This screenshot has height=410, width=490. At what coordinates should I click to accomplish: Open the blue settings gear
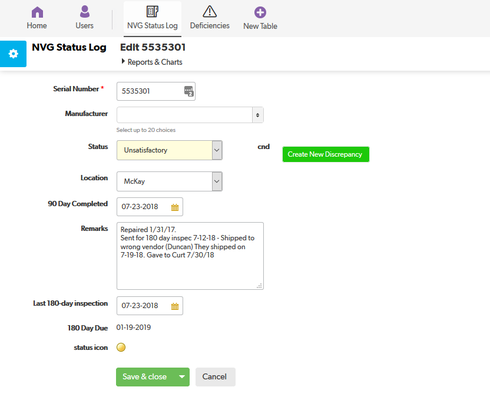pyautogui.click(x=13, y=54)
